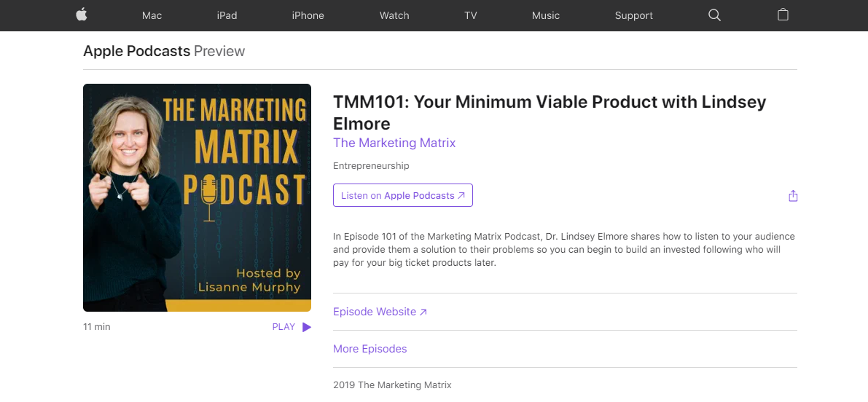
Task: Click the episode title TMM101 heading
Action: (x=550, y=112)
